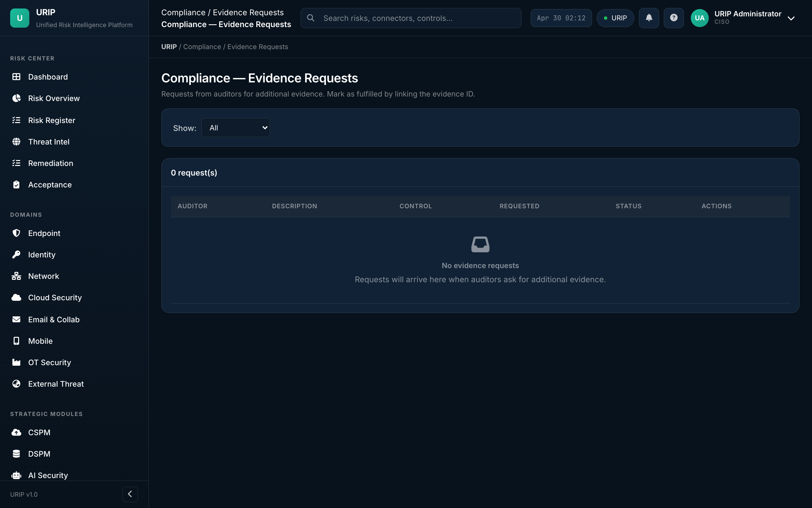Click the 'No evidence requests' message

480,265
